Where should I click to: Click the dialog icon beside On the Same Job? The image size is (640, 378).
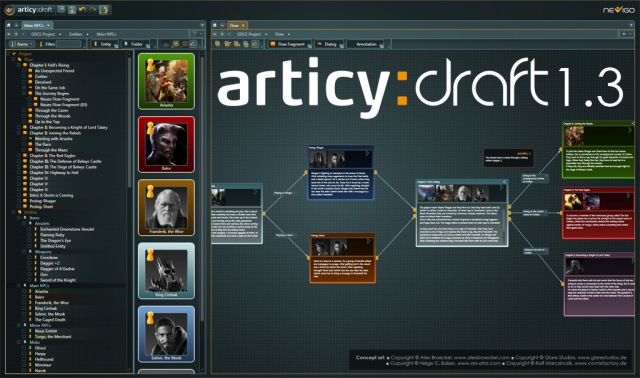pos(30,88)
